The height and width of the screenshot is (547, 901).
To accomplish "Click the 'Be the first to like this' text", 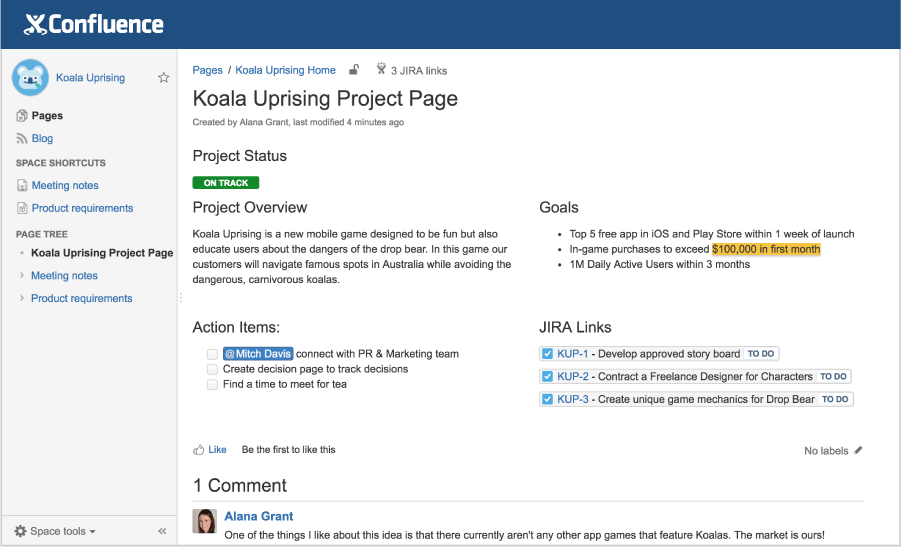I will tap(288, 450).
